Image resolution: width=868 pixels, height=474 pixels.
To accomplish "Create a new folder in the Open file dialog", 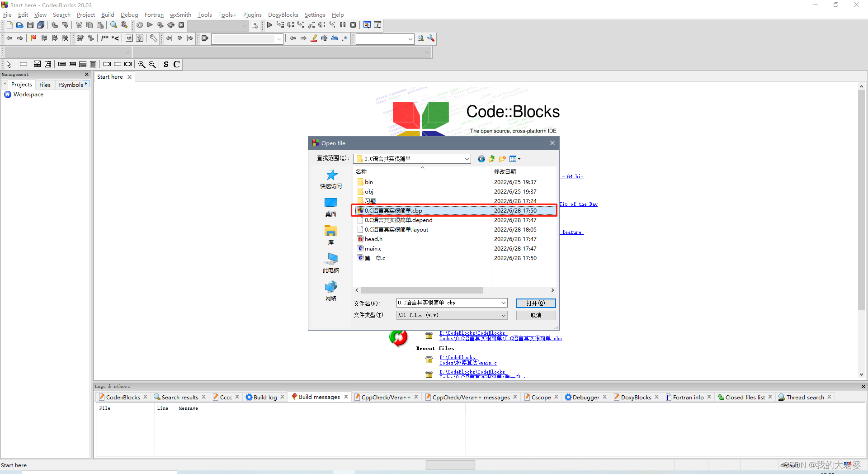I will 502,159.
